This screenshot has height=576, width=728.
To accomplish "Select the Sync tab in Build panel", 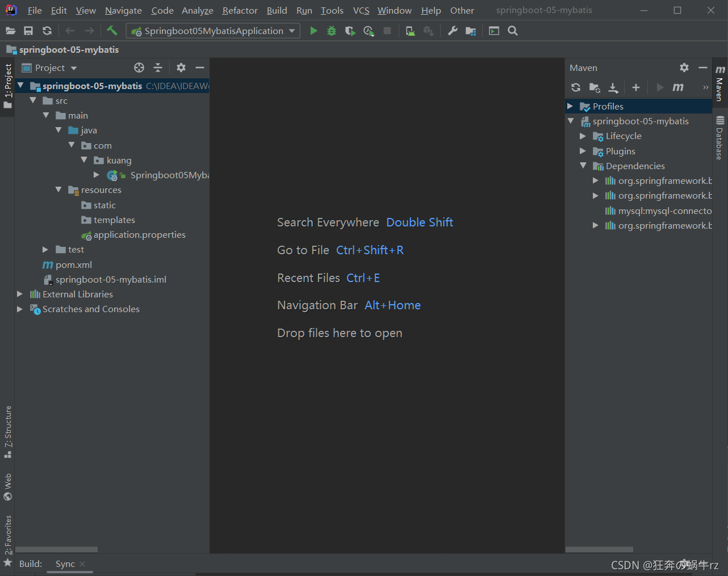I will click(x=65, y=564).
